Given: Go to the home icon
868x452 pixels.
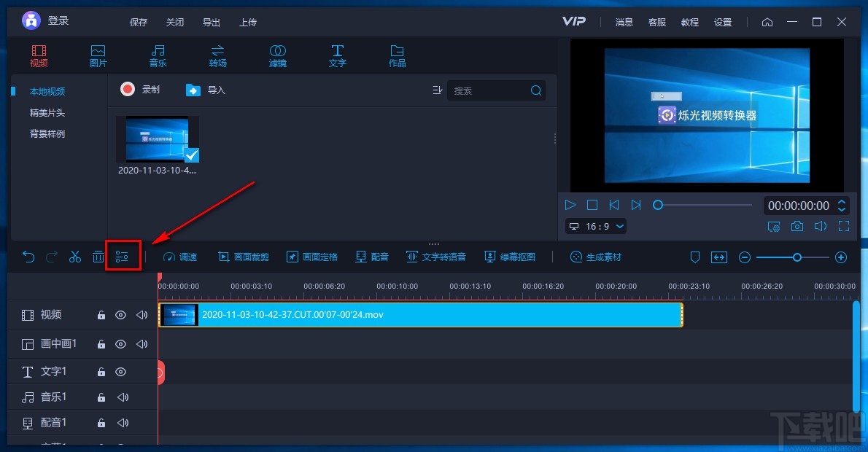Looking at the screenshot, I should pos(767,22).
